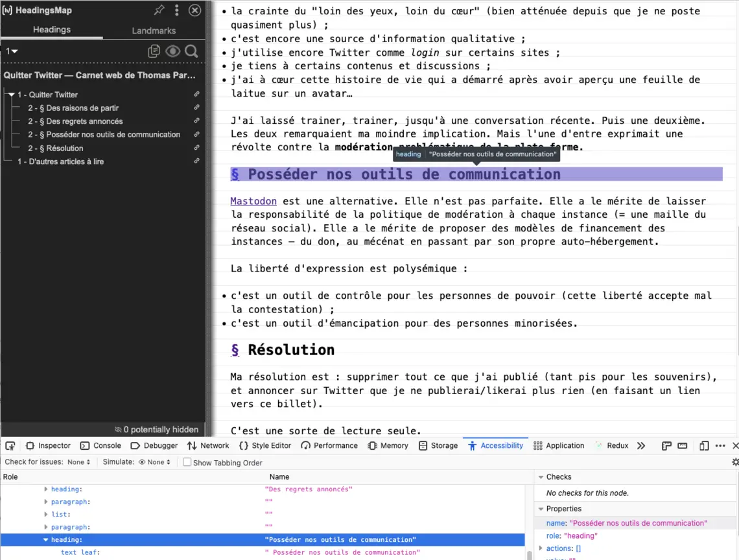Open DevTools three-dot customize menu
739x560 pixels.
[720, 446]
